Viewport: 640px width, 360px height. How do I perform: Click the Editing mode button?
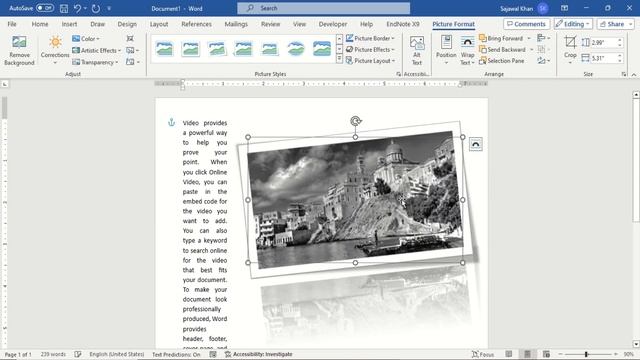(x=573, y=24)
